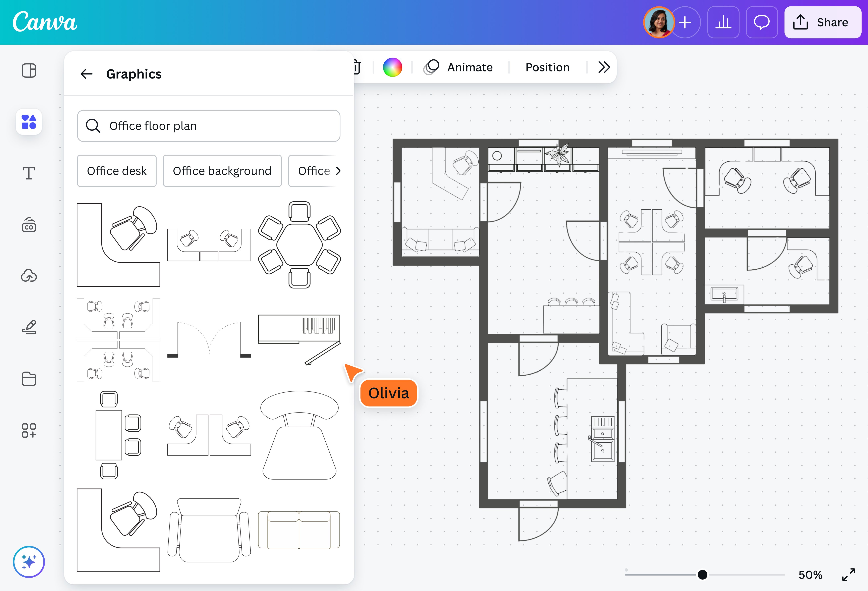Open the color picker wheel

[x=392, y=67]
